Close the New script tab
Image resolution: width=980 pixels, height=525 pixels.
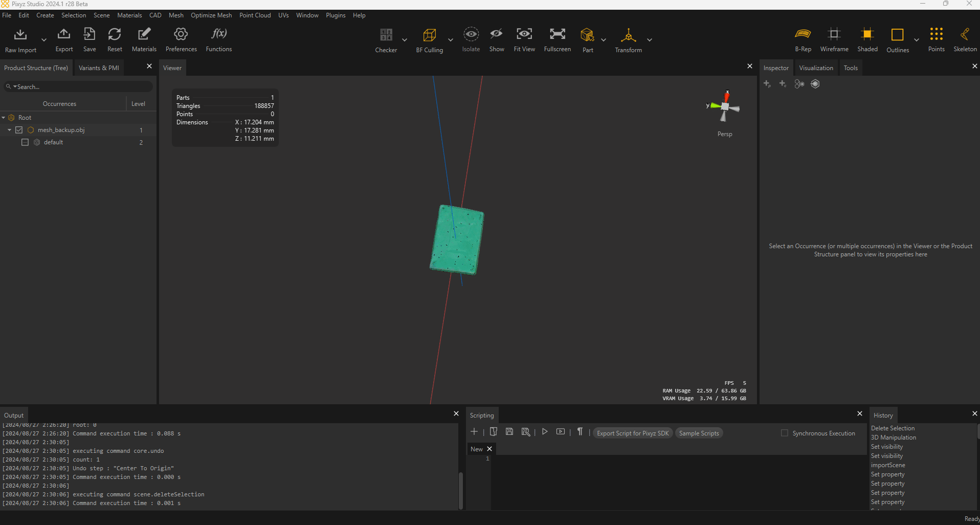click(489, 449)
